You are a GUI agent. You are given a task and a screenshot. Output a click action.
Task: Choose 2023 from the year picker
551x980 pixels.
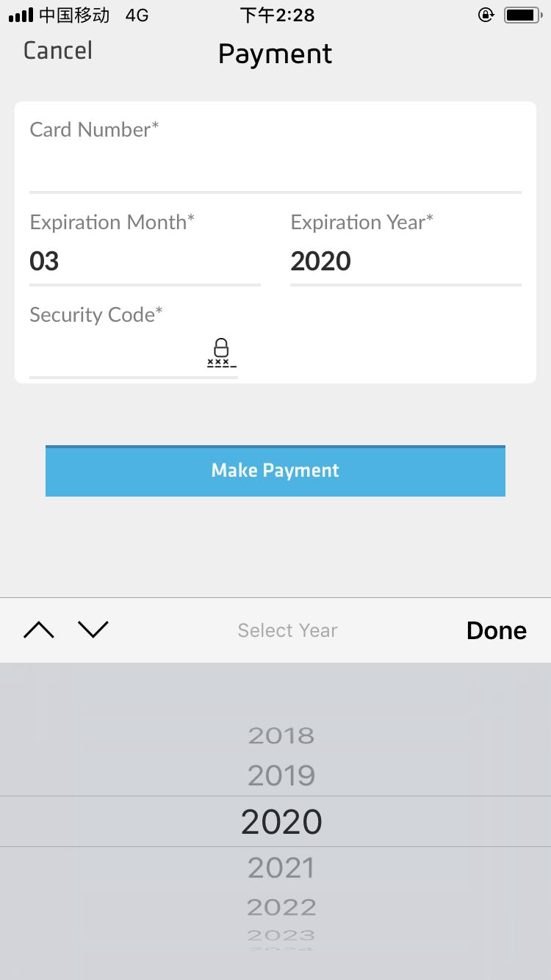281,935
